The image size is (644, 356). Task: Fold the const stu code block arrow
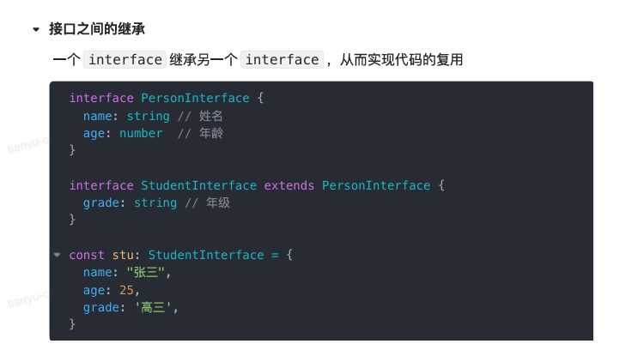57,255
